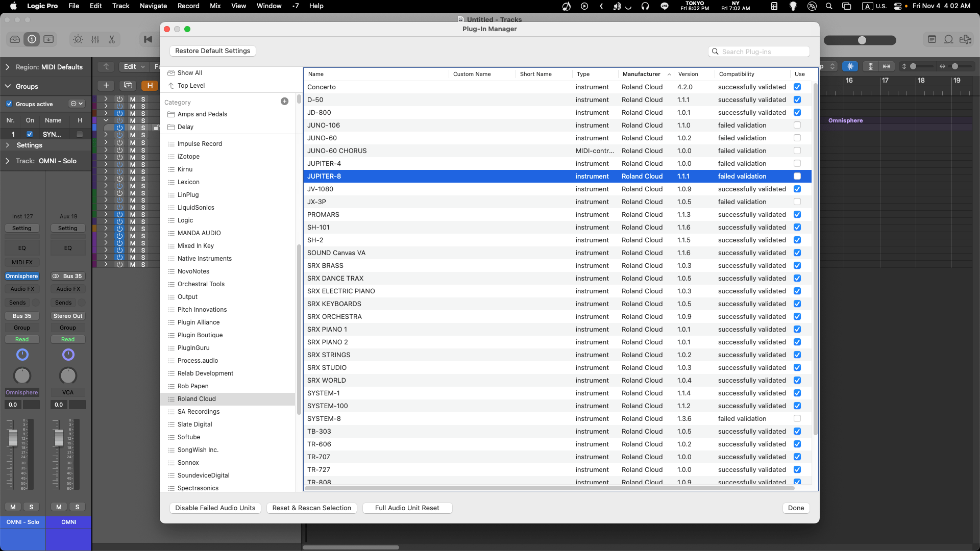The height and width of the screenshot is (551, 980).
Task: Click Go to Beginning transport button
Action: click(148, 39)
